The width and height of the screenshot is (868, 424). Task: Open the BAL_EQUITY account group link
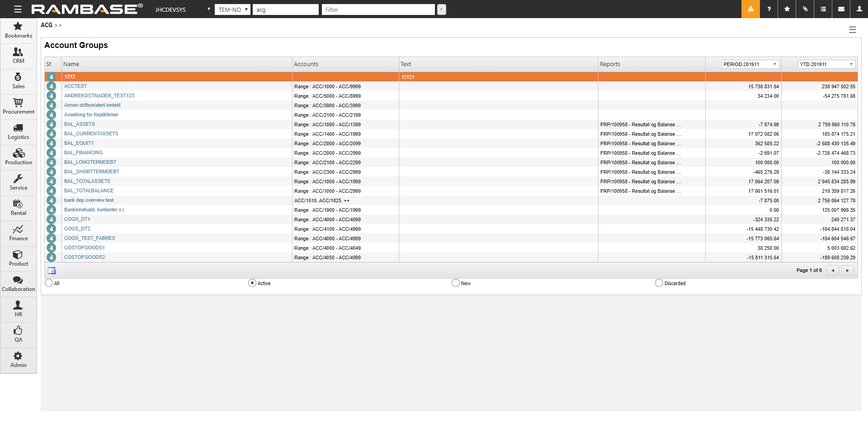click(x=79, y=143)
